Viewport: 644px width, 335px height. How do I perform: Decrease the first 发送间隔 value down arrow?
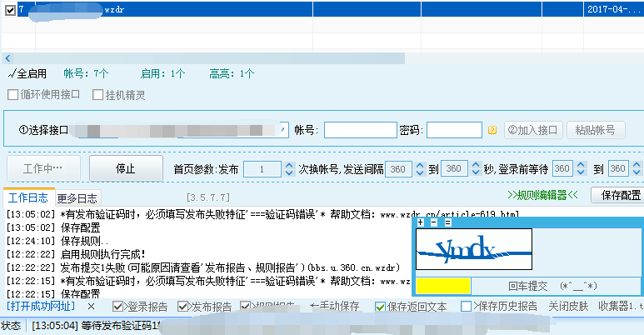tap(420, 172)
